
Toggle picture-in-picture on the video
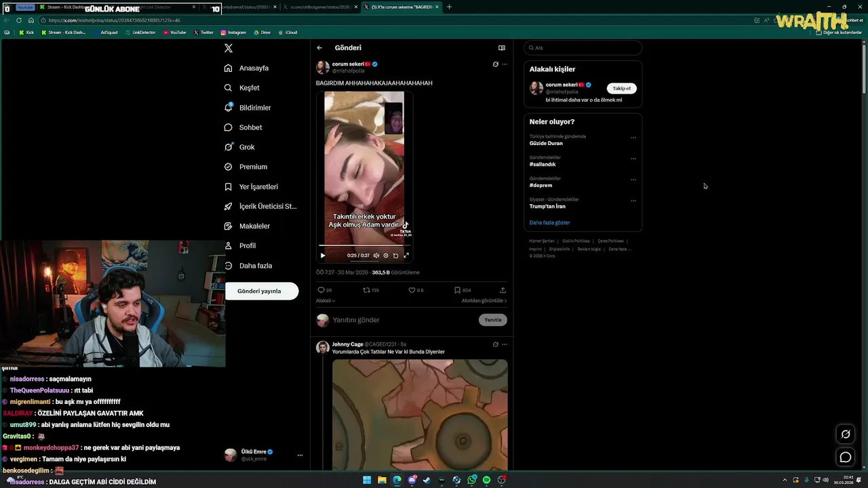coord(396,256)
